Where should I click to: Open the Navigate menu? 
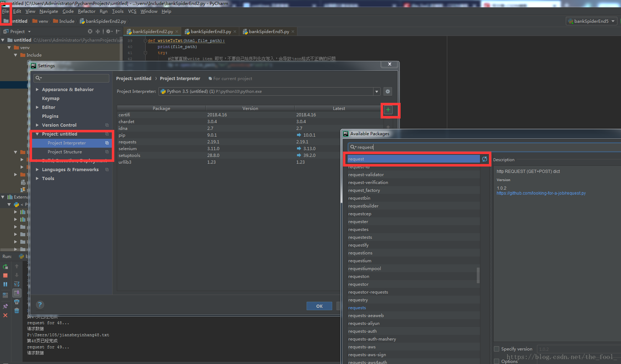pos(49,11)
